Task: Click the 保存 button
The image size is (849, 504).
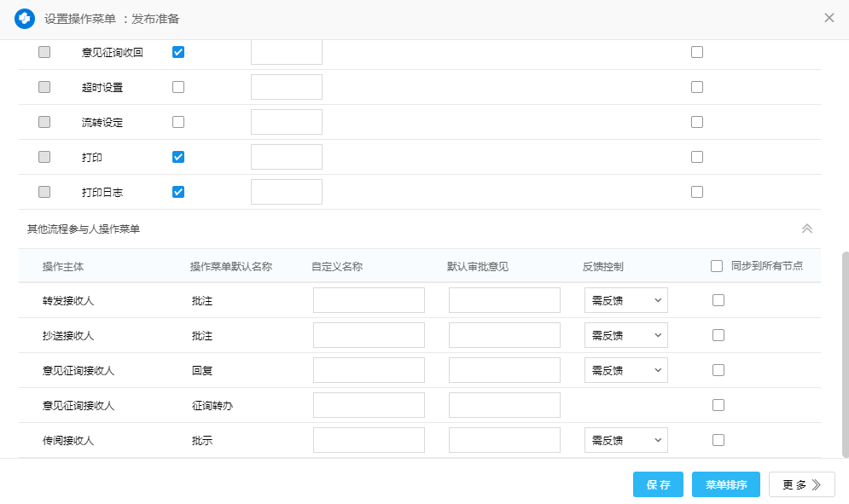Action: [x=658, y=484]
